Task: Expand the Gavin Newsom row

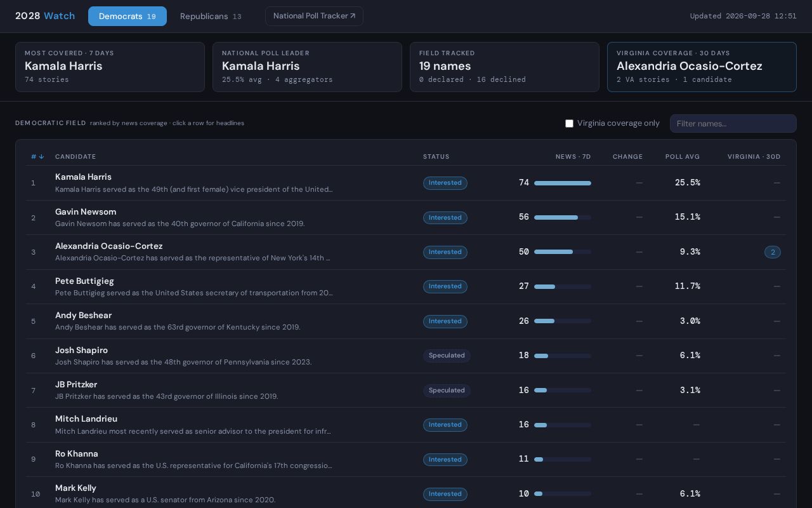Action: point(406,217)
